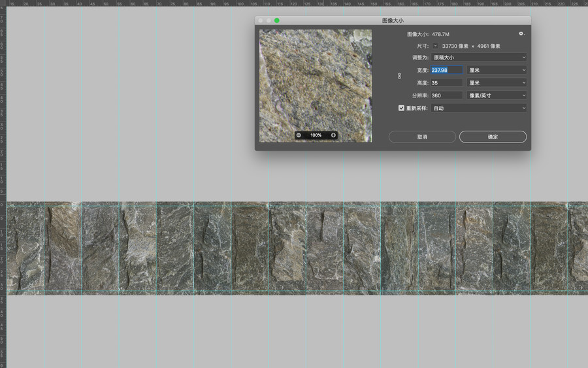Open the 调整为 原稿大小 dropdown

pos(479,58)
